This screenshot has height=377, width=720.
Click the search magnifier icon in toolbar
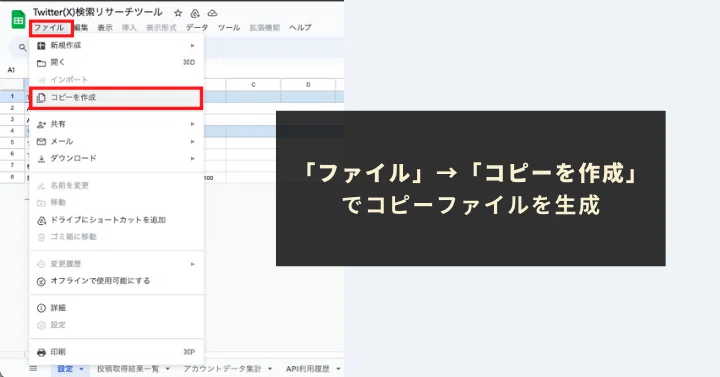click(22, 47)
